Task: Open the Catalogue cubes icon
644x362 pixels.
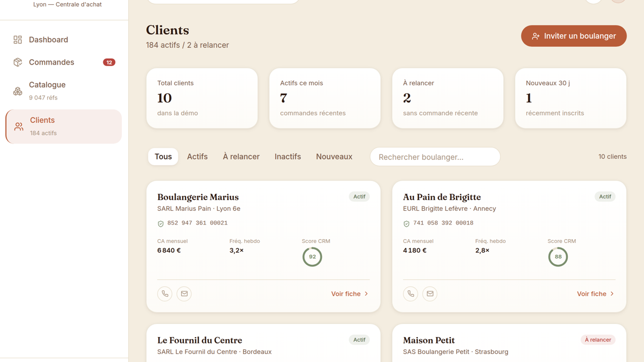Action: 17,91
